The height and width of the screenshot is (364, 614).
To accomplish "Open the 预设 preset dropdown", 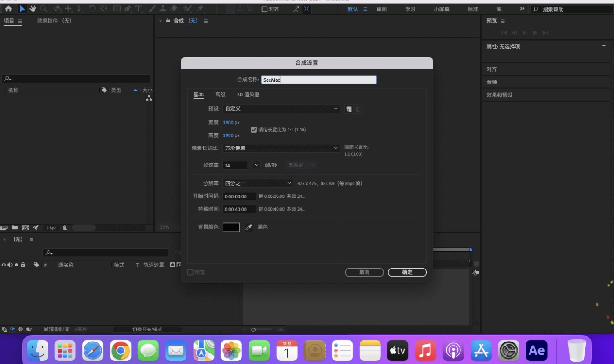I will (x=281, y=109).
